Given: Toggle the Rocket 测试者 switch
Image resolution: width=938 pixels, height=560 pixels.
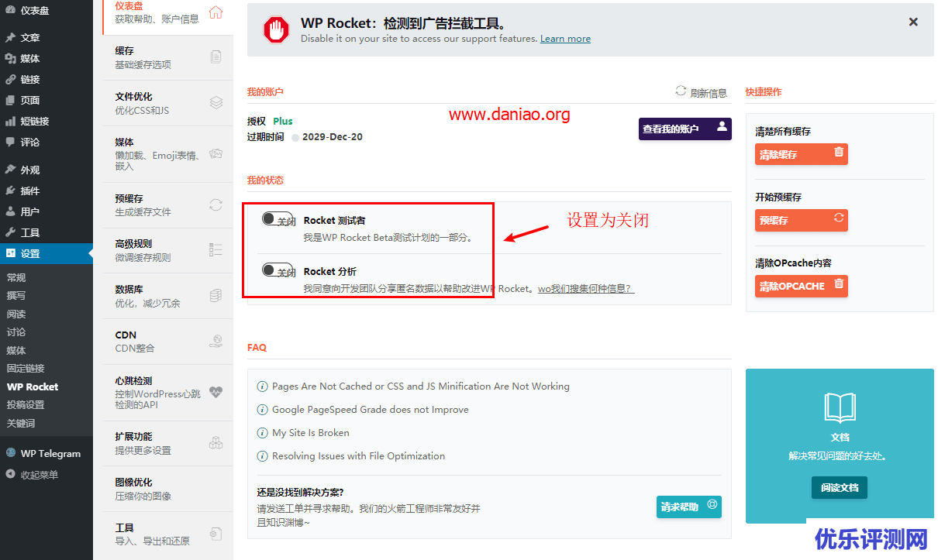Looking at the screenshot, I should pyautogui.click(x=279, y=219).
